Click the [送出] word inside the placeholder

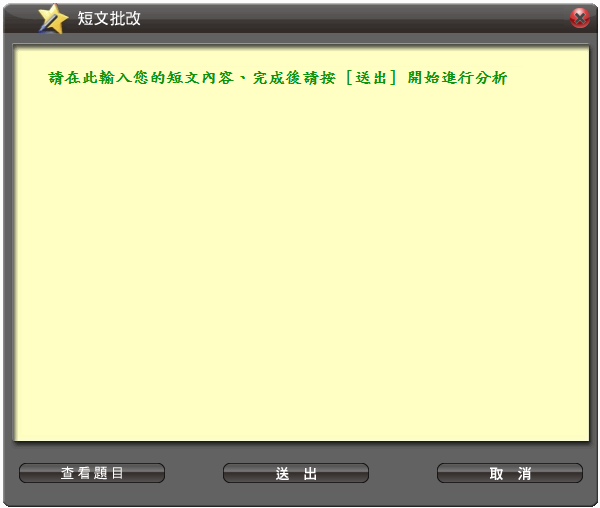[371, 78]
